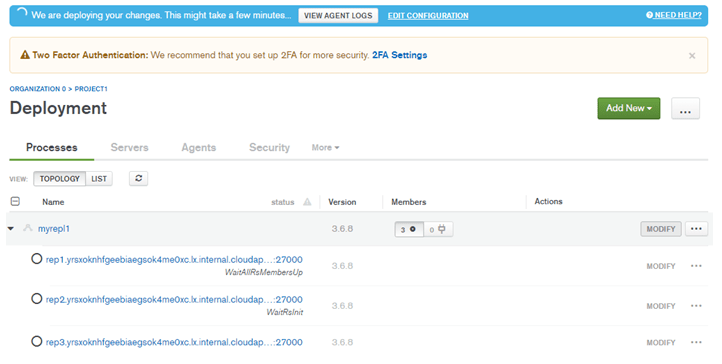Collapse the myrepl1 replica set row

click(x=11, y=229)
